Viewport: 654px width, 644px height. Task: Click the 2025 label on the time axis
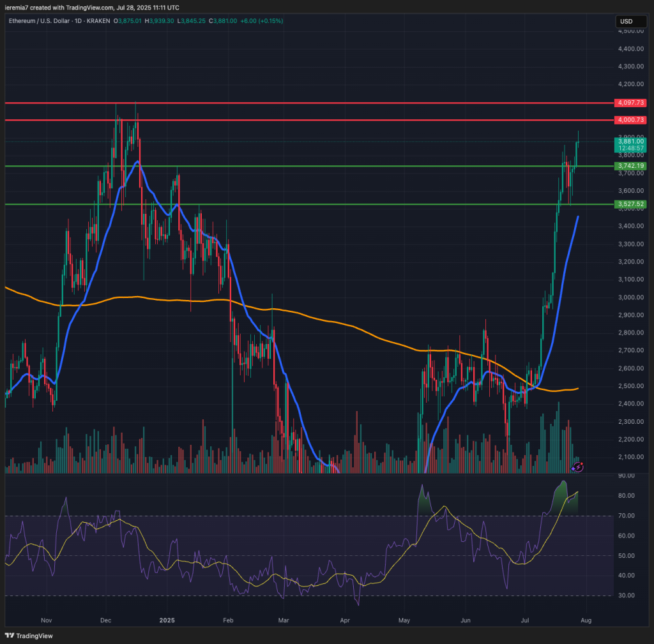167,620
